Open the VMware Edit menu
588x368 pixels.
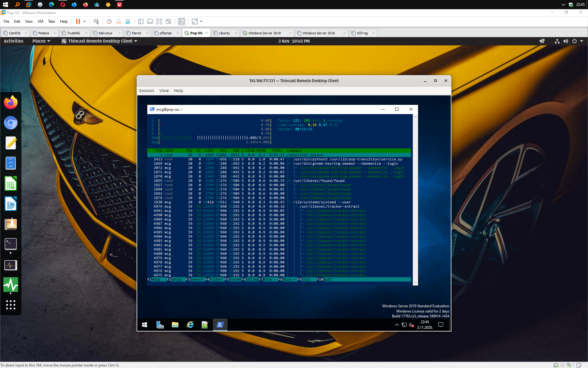point(17,21)
